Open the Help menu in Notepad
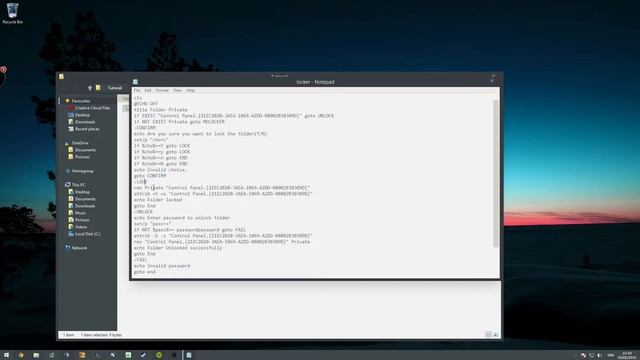640x360 pixels. pos(190,90)
